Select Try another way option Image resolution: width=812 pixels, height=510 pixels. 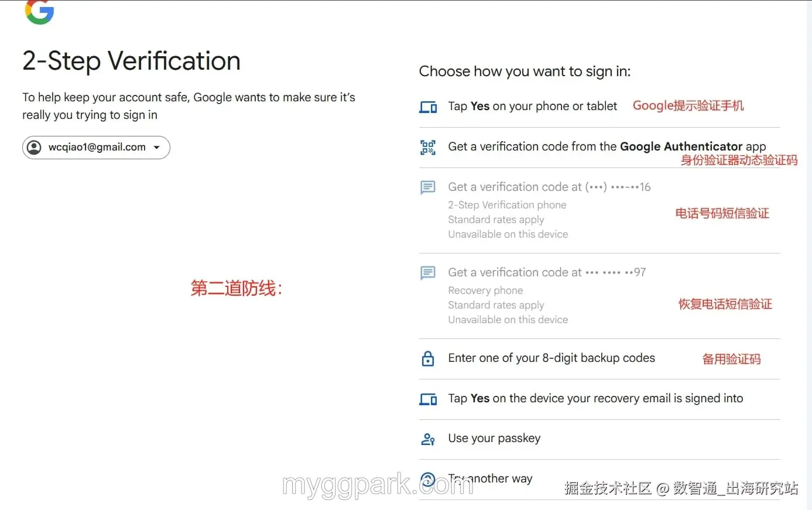[x=599, y=479]
